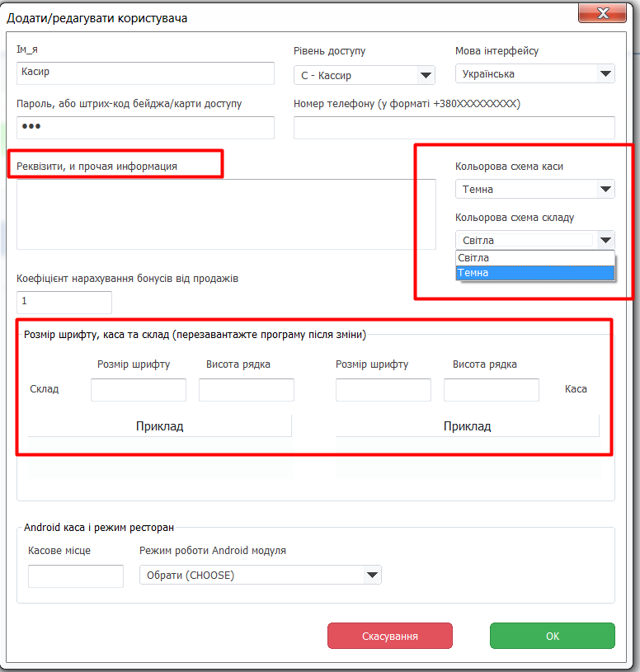Click the password field with dots
The width and height of the screenshot is (640, 672).
coord(145,127)
